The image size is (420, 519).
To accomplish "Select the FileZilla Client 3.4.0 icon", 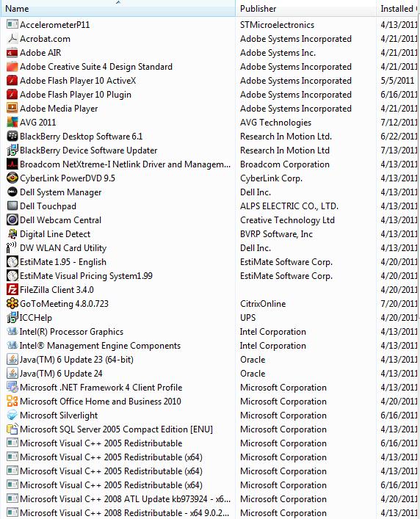I will (12, 290).
